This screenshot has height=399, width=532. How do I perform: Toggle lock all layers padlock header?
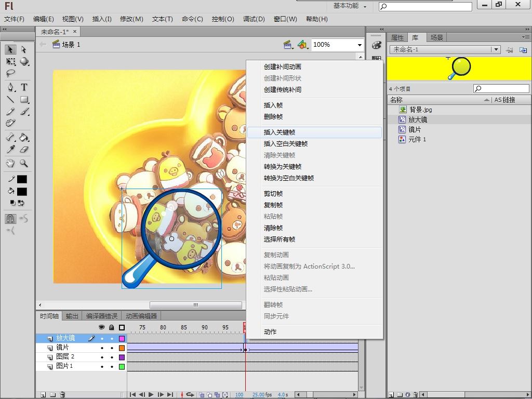112,327
